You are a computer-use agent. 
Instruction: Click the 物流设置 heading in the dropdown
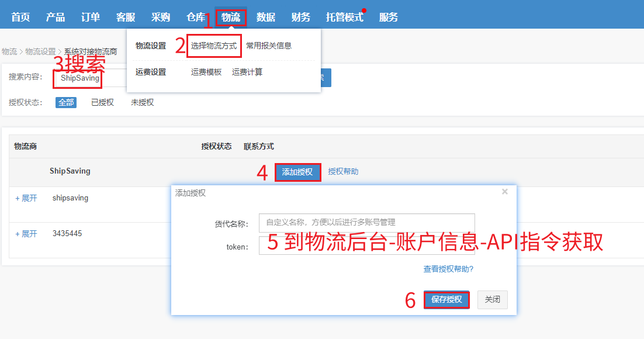pos(151,46)
